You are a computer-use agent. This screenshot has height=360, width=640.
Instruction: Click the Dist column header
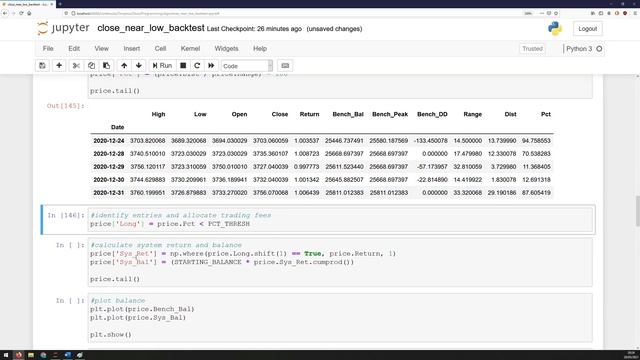510,114
